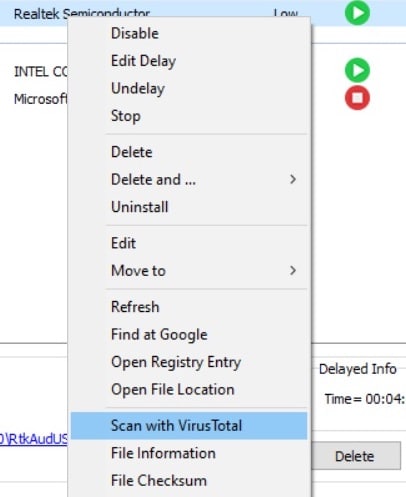The width and height of the screenshot is (406, 497).
Task: Expand the 'Move to' submenu arrow
Action: [x=293, y=270]
